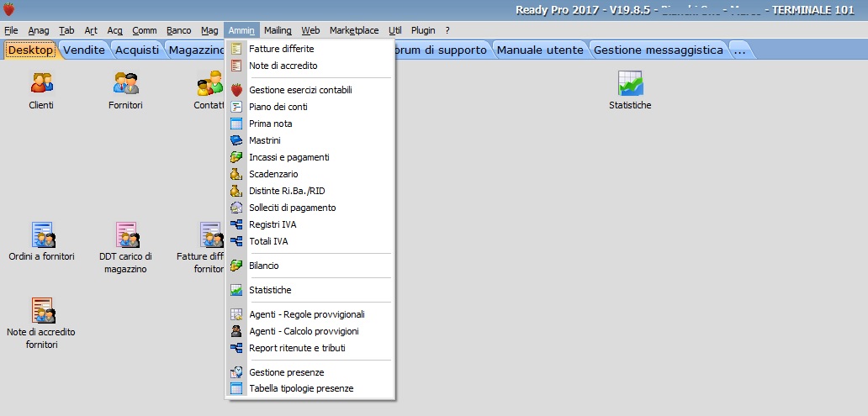
Task: Open the Tab menu
Action: pos(66,30)
